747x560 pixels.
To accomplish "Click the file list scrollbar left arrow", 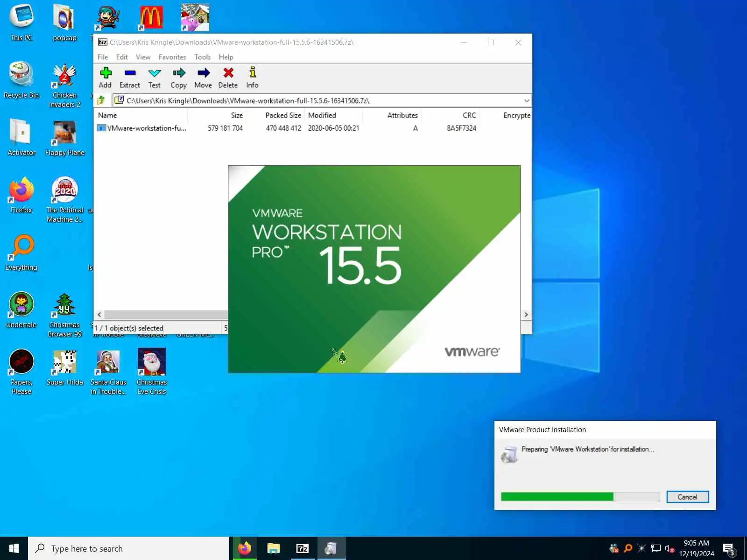I will (x=99, y=315).
